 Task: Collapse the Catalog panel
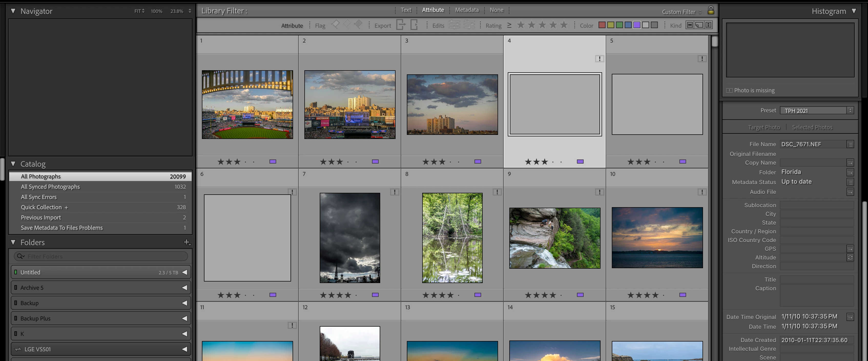(x=13, y=164)
